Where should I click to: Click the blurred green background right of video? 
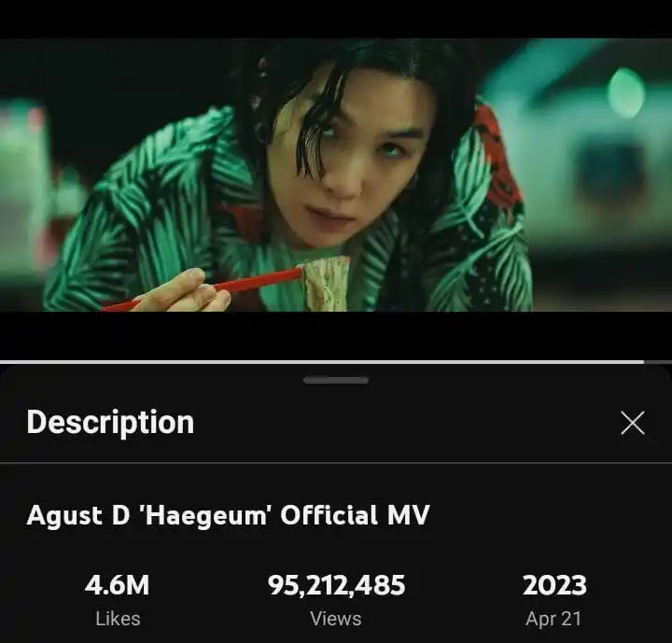pyautogui.click(x=600, y=172)
